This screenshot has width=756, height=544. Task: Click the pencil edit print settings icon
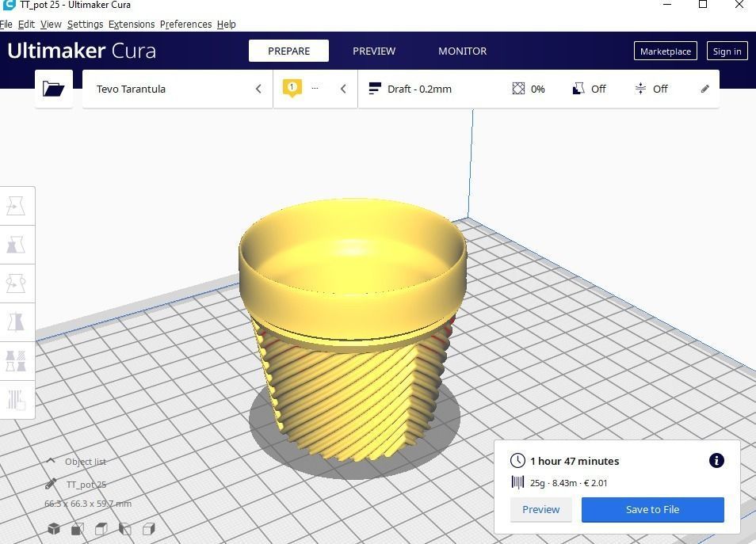point(705,89)
